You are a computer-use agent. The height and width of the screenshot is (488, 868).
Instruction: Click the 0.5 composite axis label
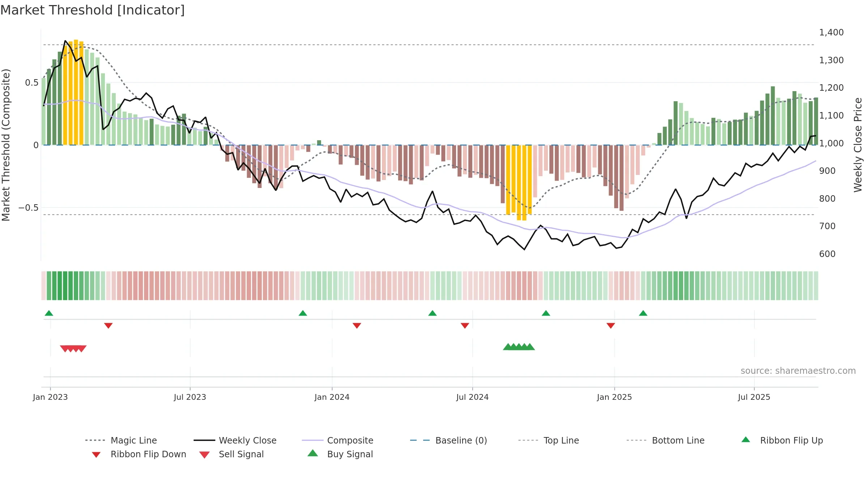click(x=31, y=83)
